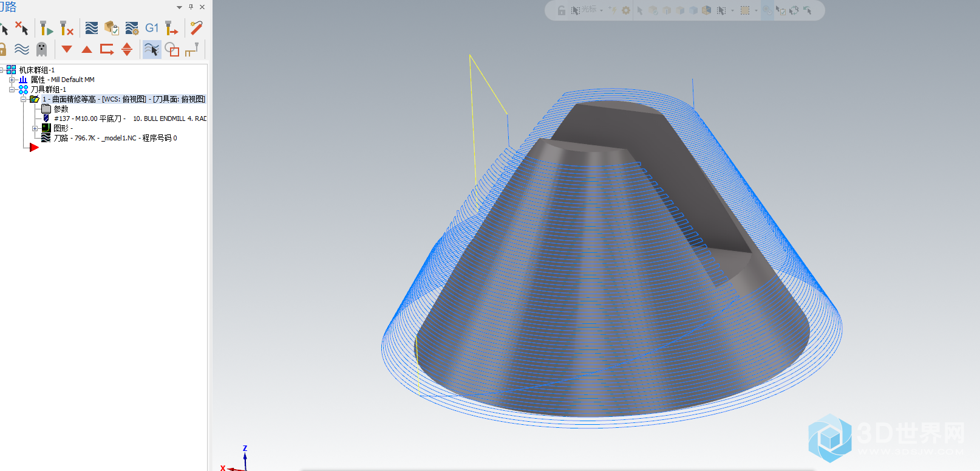Regenerate selected operations (tool with green arrow)
This screenshot has width=980, height=471.
pyautogui.click(x=46, y=28)
